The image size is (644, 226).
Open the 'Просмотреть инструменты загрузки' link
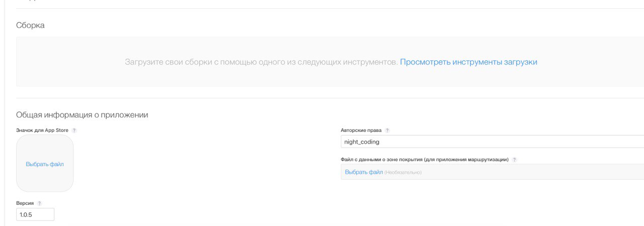[468, 62]
